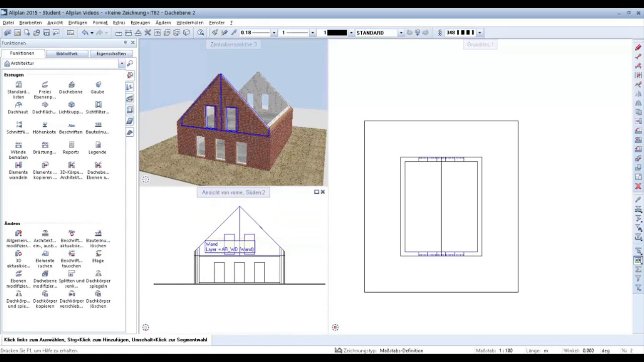Screen dimensions: 644x362
Task: Open the Datei menu
Action: click(x=9, y=23)
